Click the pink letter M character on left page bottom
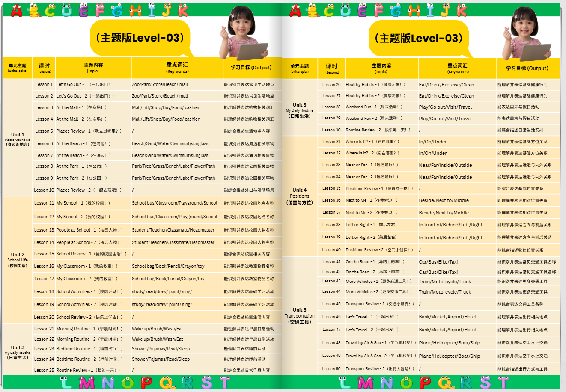This screenshot has height=392, width=566. 87,383
